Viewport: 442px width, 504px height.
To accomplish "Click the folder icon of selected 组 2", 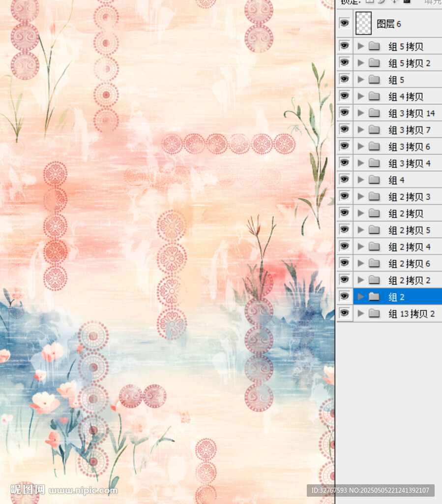I will pos(375,297).
